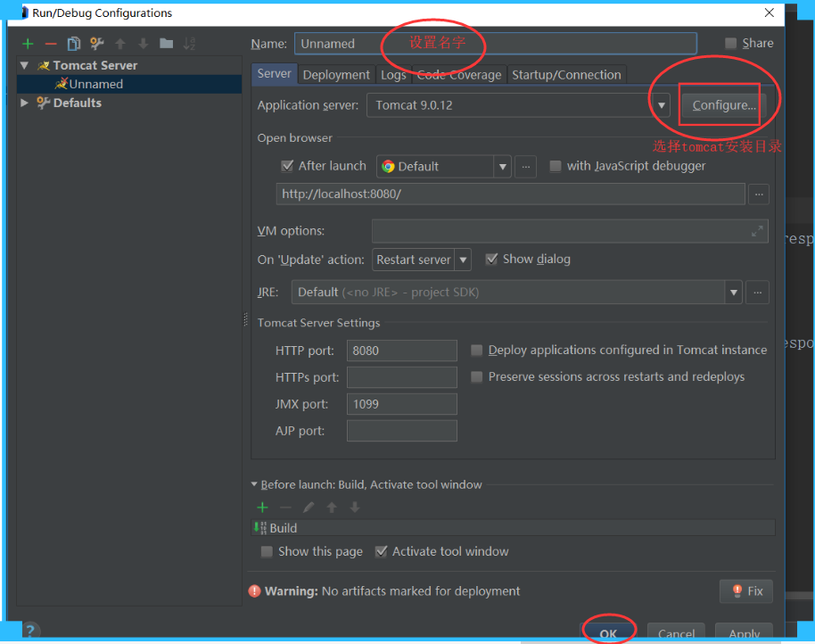The height and width of the screenshot is (644, 815).
Task: Open Default browser dropdown
Action: [x=502, y=167]
